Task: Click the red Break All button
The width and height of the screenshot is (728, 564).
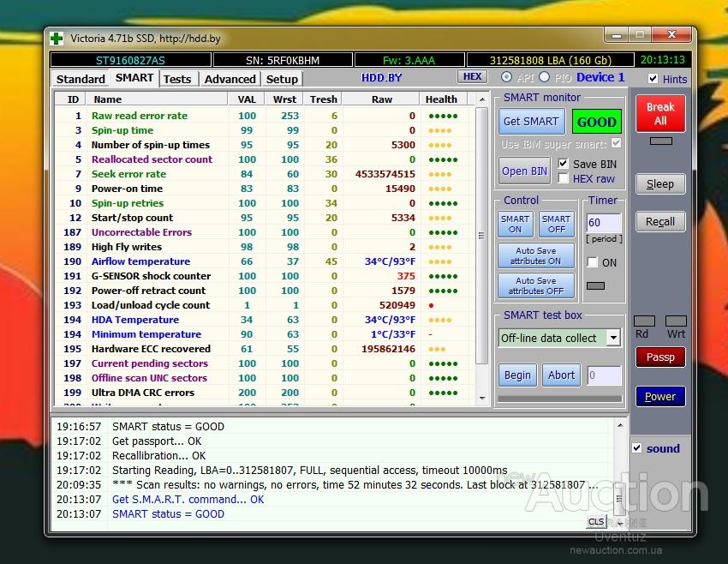Action: click(x=660, y=114)
